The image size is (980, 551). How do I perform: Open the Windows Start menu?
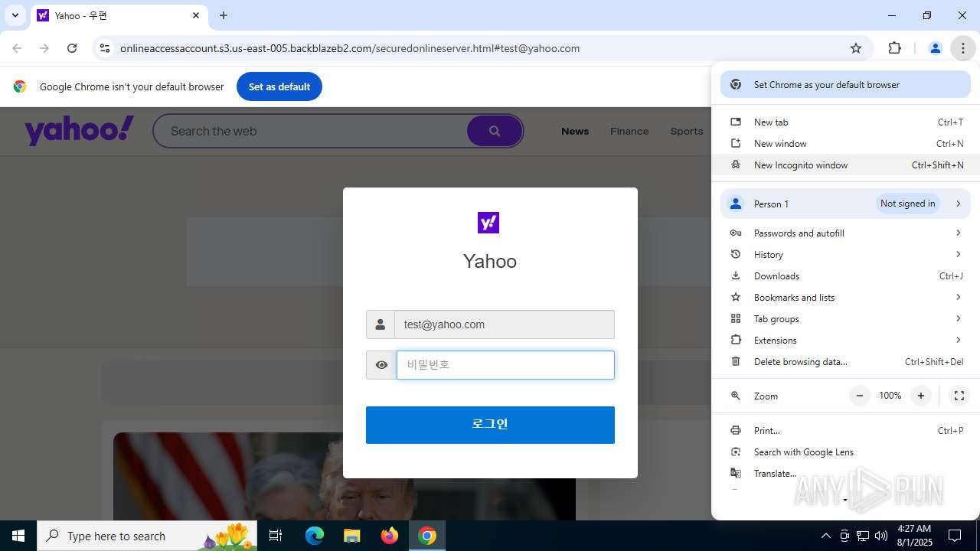point(18,536)
